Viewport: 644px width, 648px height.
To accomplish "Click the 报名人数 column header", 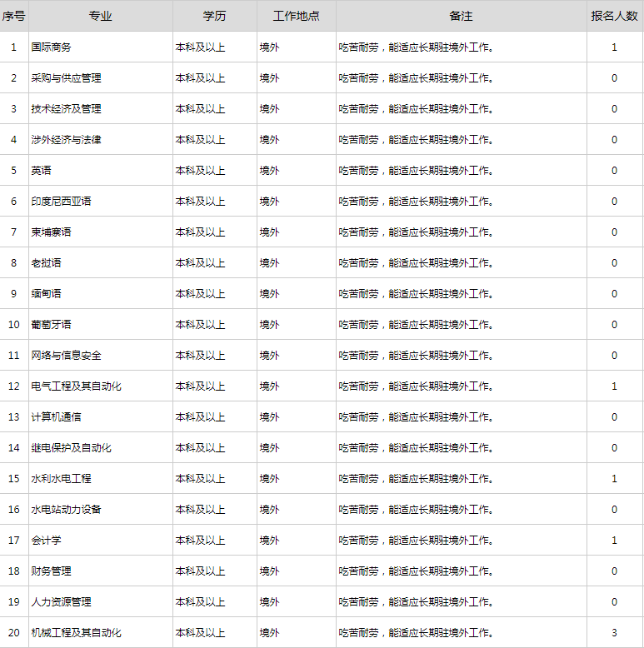I will click(x=614, y=16).
